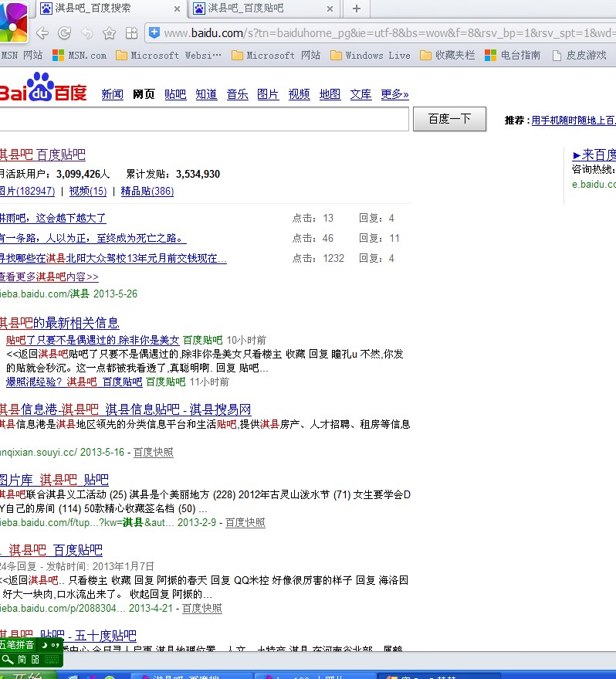Open 视频(15) link
Viewport: 616px width, 679px height.
[x=88, y=191]
